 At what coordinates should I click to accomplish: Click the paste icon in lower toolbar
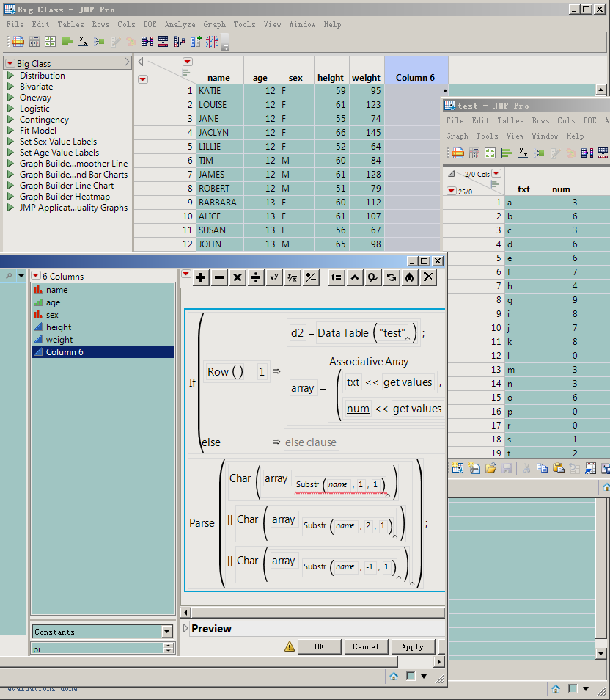coord(558,468)
